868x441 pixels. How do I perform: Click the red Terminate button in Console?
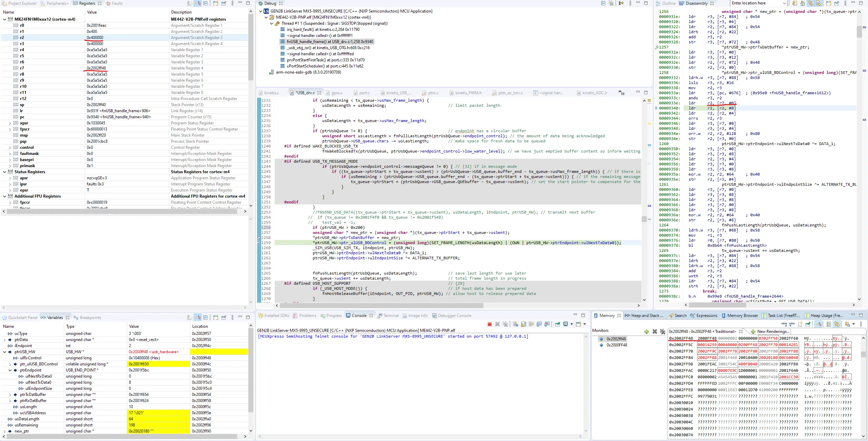489,324
